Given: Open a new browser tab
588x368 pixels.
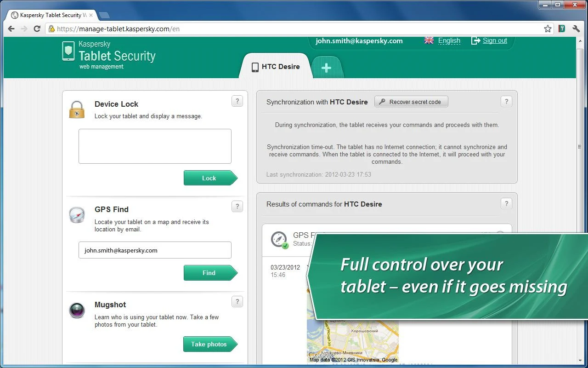Looking at the screenshot, I should pyautogui.click(x=104, y=15).
